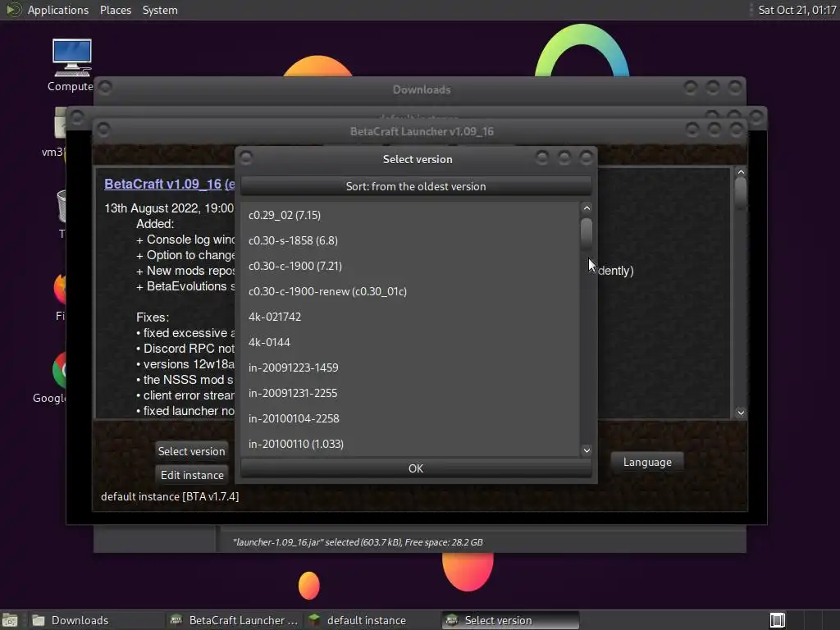
Task: Select version 4k-021742
Action: point(410,317)
